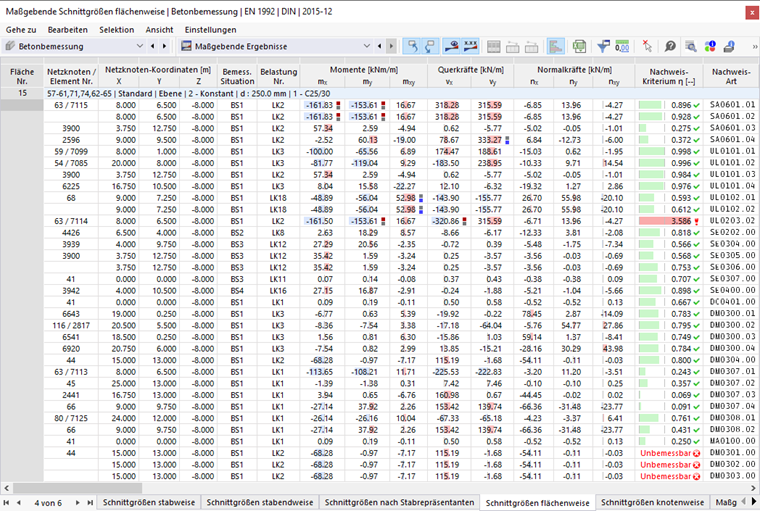Screen dimensions: 760x511
Task: Expand the toolbar overflow chevrons
Action: (x=754, y=47)
